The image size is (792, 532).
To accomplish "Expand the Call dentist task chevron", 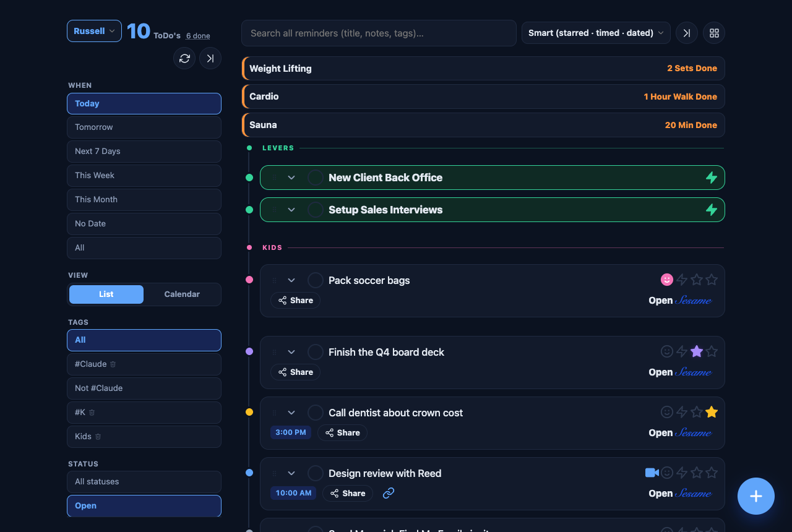I will point(291,413).
